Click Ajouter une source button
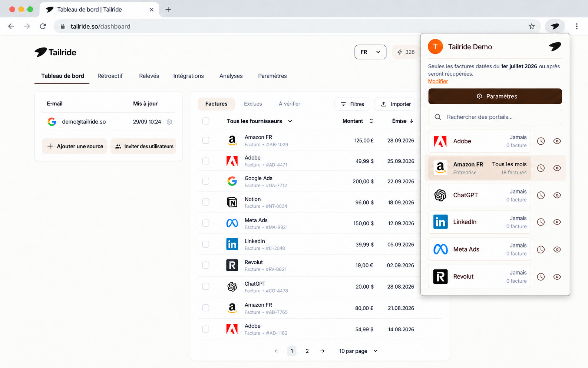Image resolution: width=588 pixels, height=368 pixels. (75, 146)
